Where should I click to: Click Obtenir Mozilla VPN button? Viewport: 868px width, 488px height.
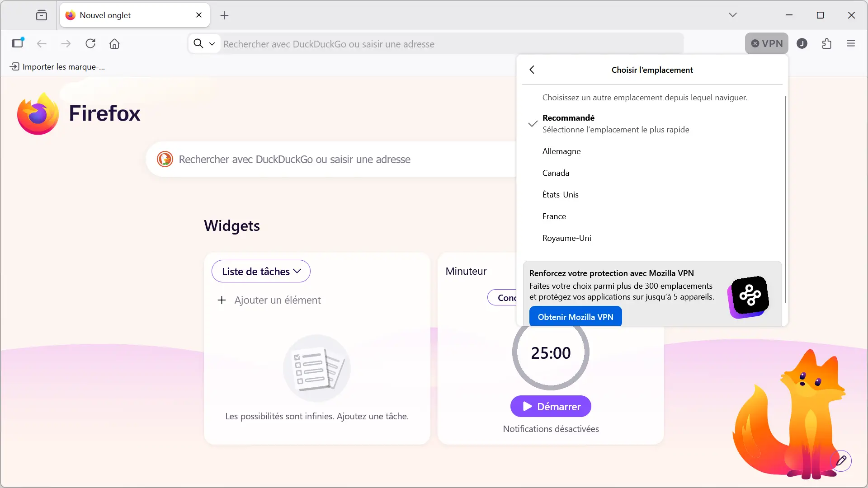[576, 316]
